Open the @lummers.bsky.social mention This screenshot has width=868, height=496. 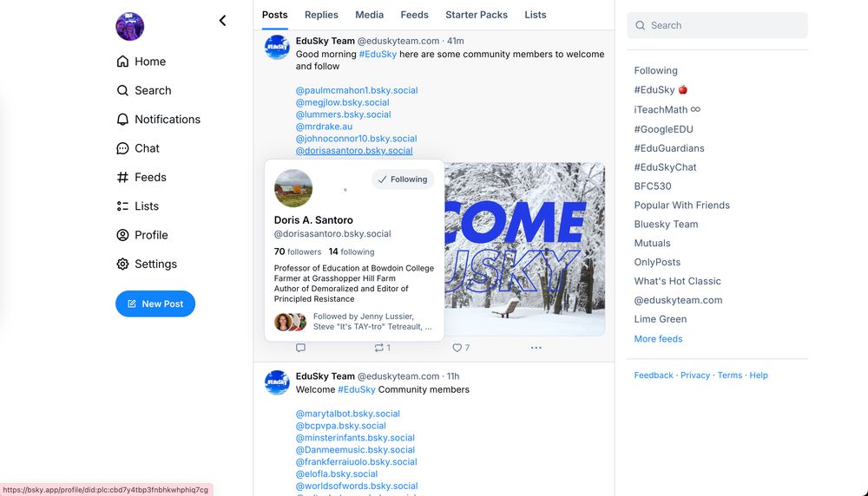click(x=343, y=114)
